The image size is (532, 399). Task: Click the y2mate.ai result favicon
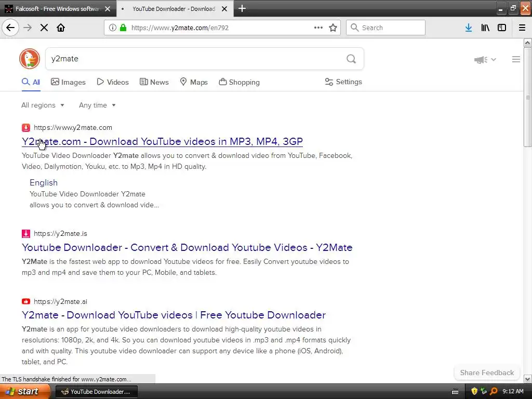[x=26, y=301]
